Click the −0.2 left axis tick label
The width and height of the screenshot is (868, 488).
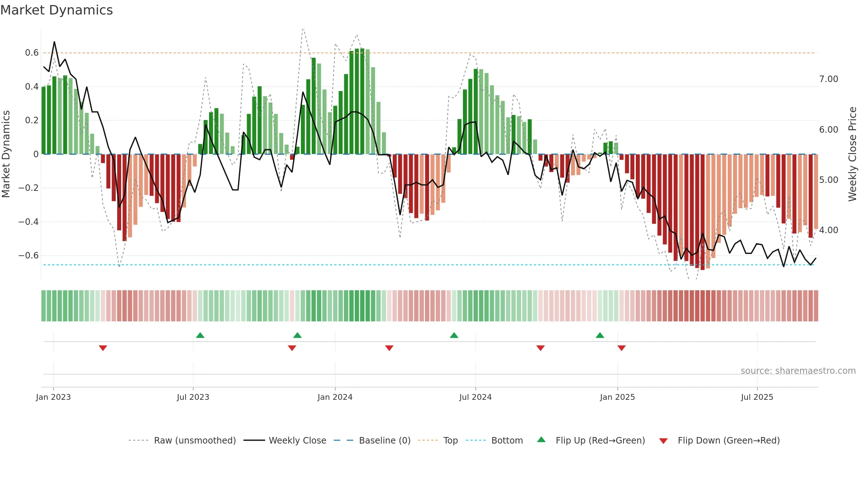[x=29, y=188]
